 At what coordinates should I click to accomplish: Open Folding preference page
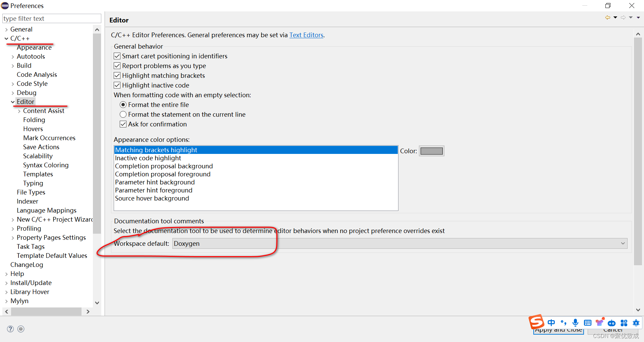34,120
